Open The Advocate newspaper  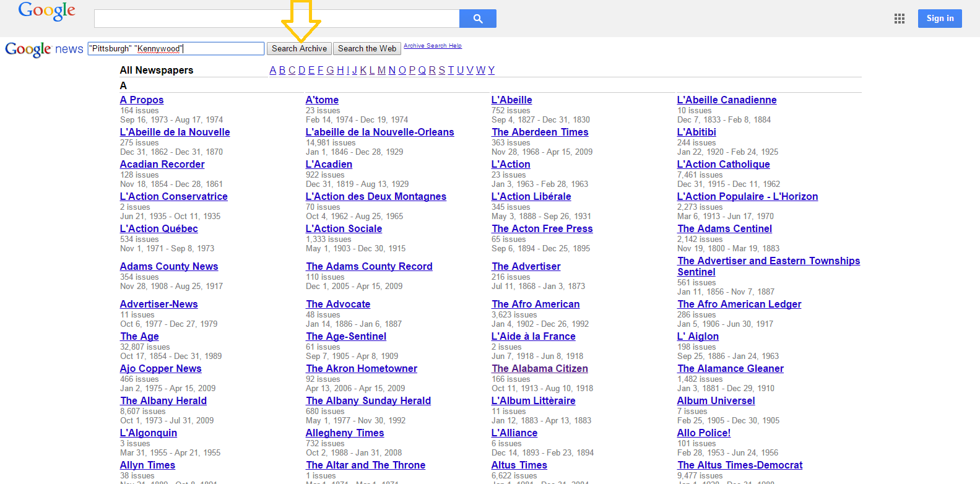[x=339, y=305]
